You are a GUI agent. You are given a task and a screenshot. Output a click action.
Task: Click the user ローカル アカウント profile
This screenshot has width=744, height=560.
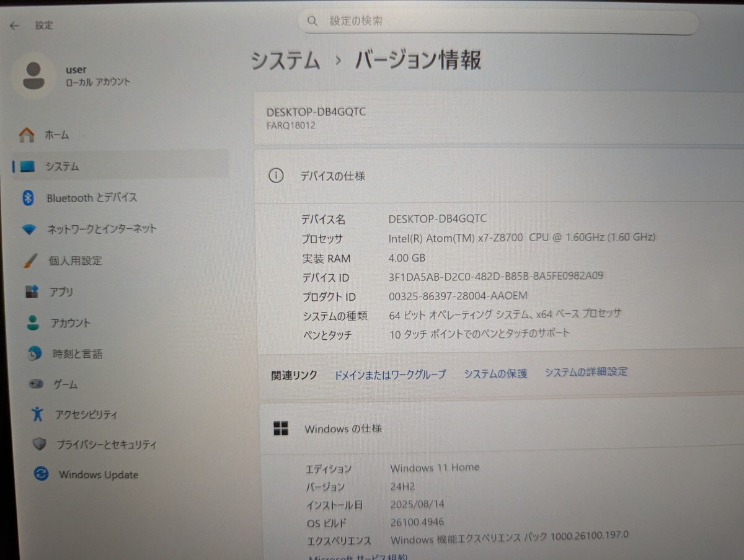pyautogui.click(x=73, y=76)
